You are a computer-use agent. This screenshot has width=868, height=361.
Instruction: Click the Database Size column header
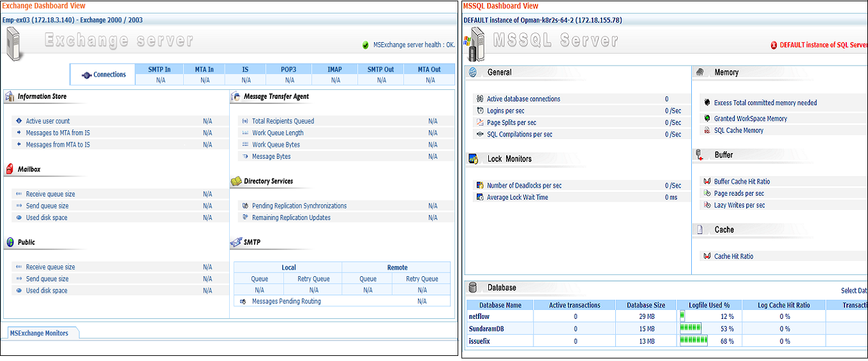point(646,305)
